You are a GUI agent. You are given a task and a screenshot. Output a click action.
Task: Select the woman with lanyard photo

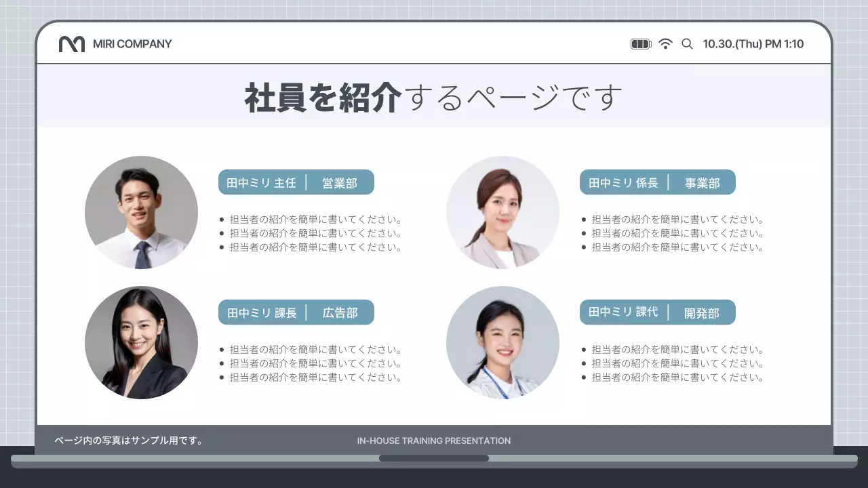[502, 342]
